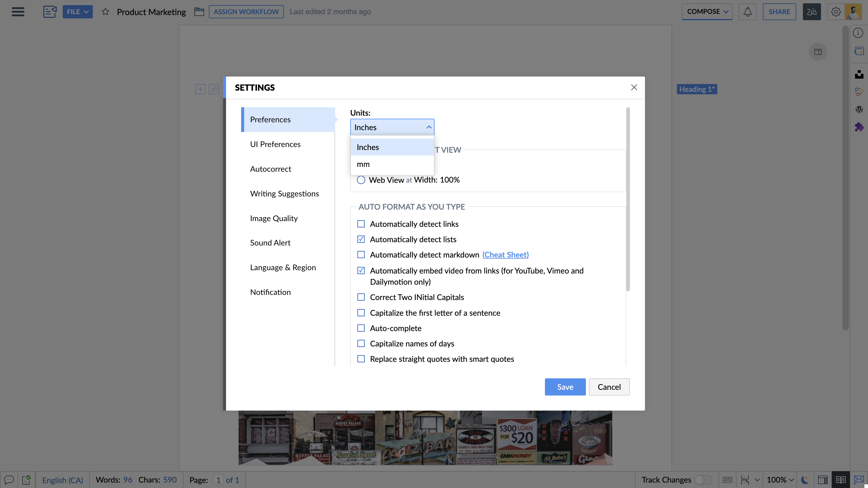Image resolution: width=868 pixels, height=488 pixels.
Task: Uncheck Automatically detect lists
Action: point(361,239)
